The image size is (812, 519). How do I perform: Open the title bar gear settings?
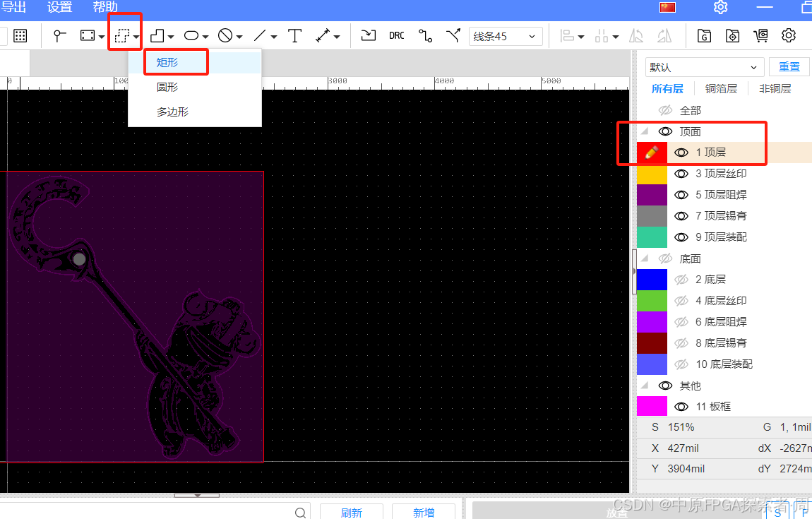pyautogui.click(x=720, y=7)
